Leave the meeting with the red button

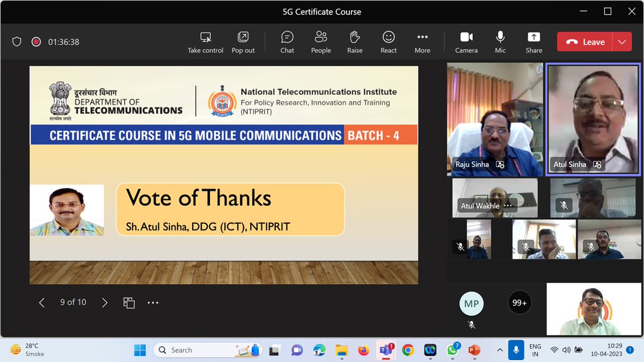click(x=585, y=42)
